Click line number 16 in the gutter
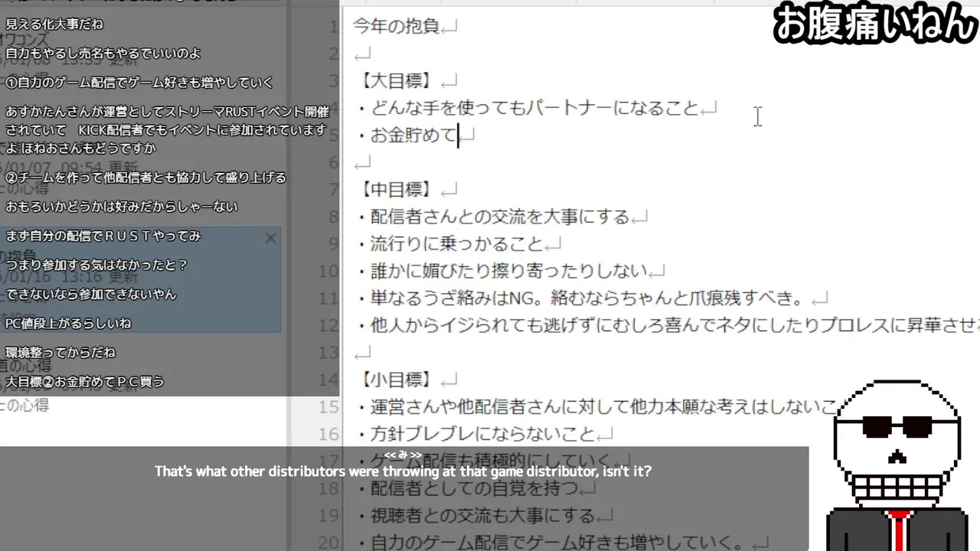The image size is (980, 551). click(x=328, y=434)
